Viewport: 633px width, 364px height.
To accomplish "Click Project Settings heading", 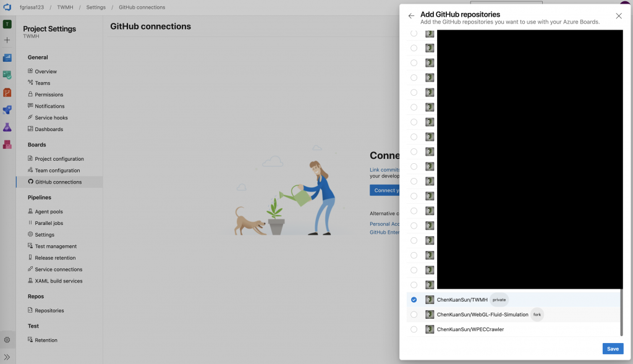I will click(x=49, y=28).
